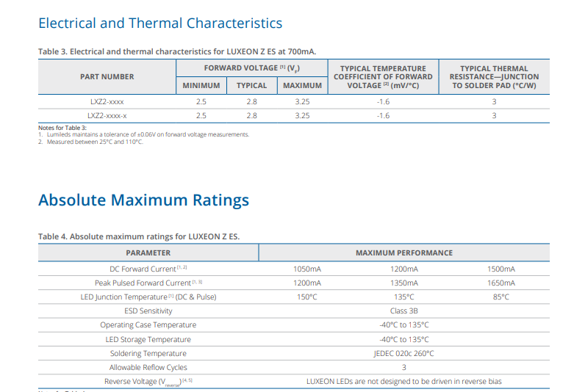The height and width of the screenshot is (392, 574).
Task: Click the 'ESD Sensitivity' parameter
Action: 148,311
